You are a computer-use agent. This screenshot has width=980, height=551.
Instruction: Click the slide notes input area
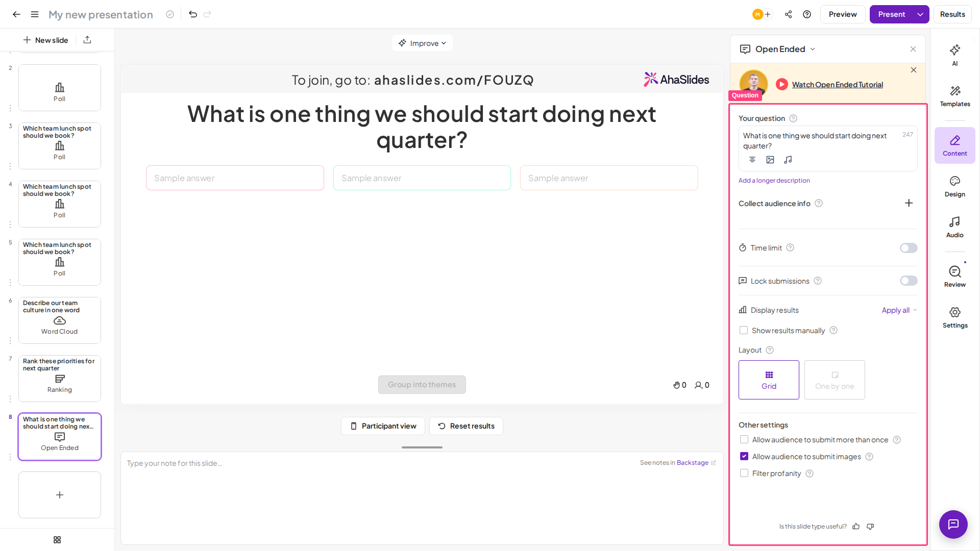point(422,498)
